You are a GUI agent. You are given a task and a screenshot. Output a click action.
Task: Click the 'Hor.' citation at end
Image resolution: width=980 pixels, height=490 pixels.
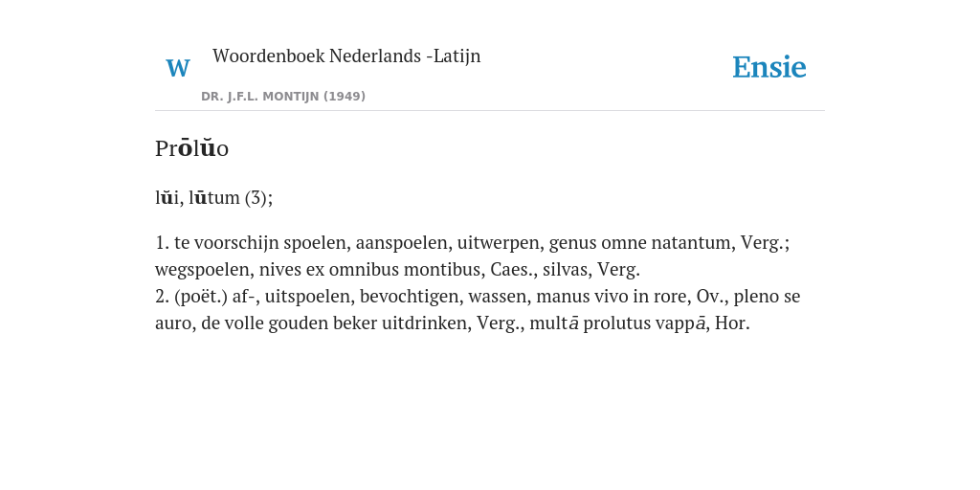click(x=732, y=323)
